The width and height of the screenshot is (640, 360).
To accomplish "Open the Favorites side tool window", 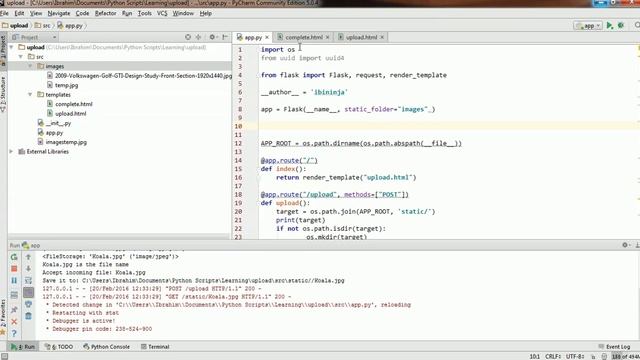I will click(3, 317).
